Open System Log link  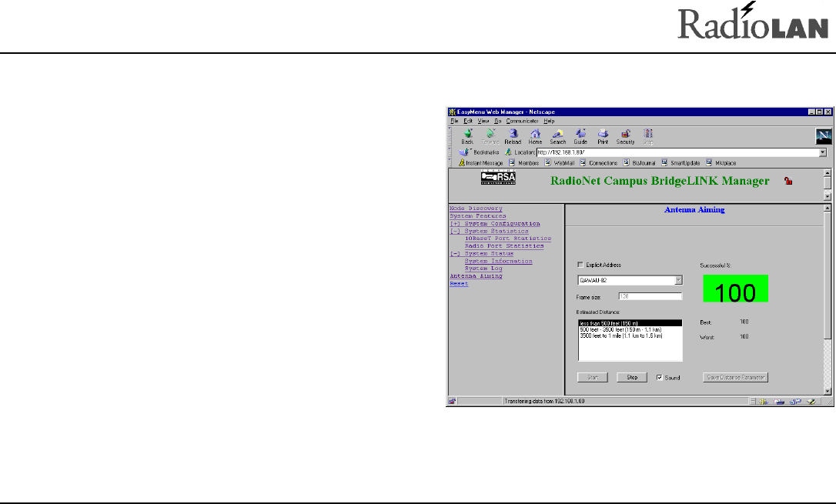tap(483, 269)
